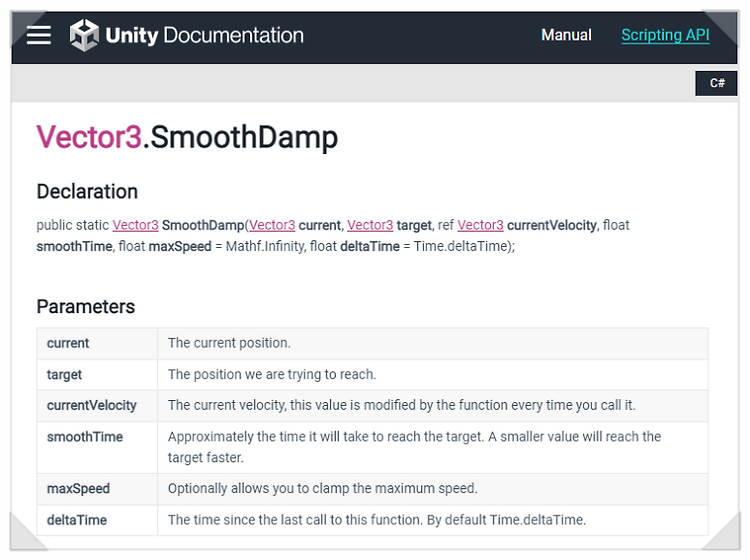Select the 'target' parameter name cell
The height and width of the screenshot is (560, 750).
[97, 375]
